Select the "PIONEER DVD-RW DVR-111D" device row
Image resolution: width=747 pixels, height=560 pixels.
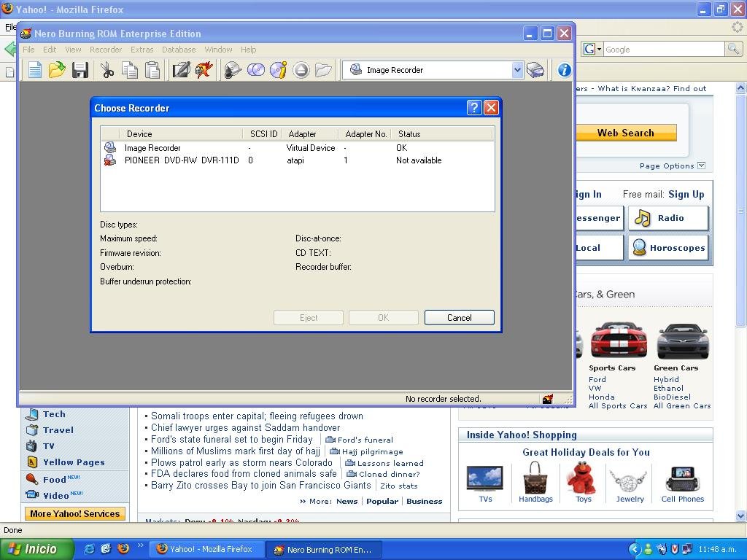[298, 160]
